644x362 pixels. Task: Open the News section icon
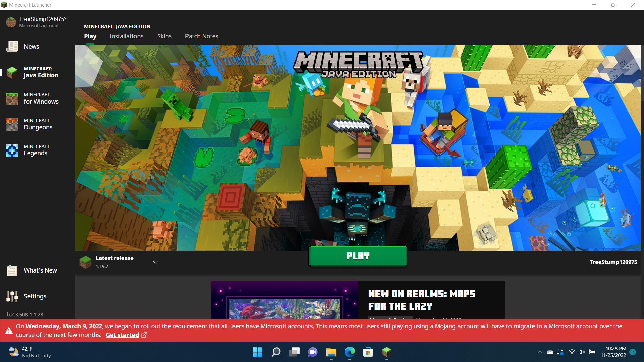(12, 47)
